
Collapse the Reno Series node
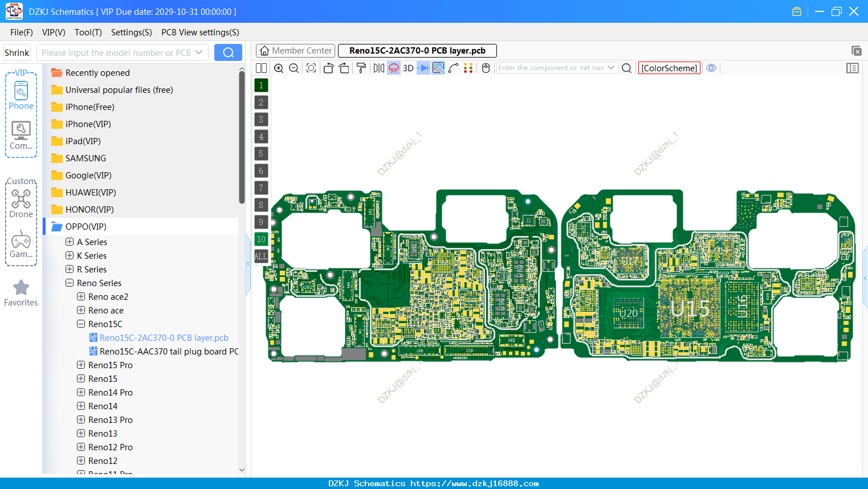point(70,283)
